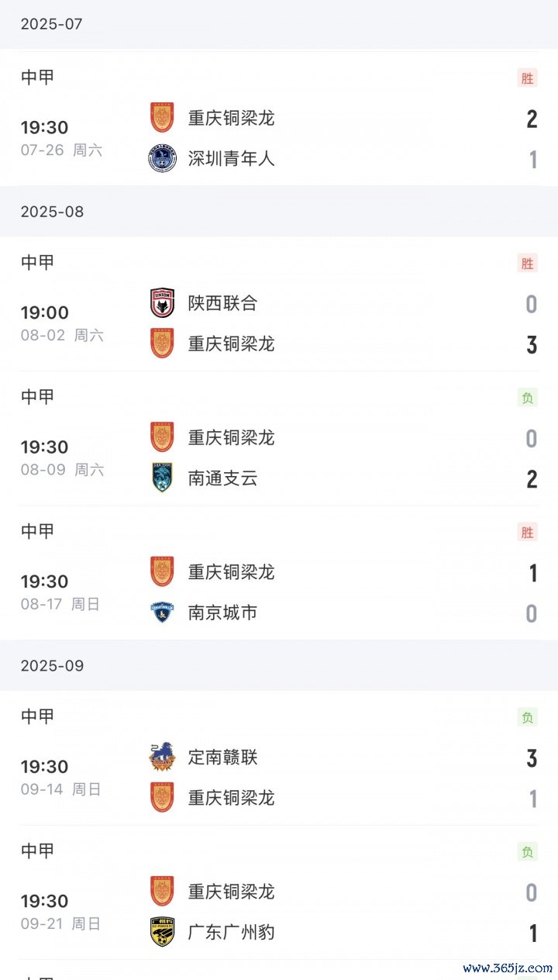Tap 重庆铜梁龙 logo in the 07-26 match

click(x=162, y=118)
